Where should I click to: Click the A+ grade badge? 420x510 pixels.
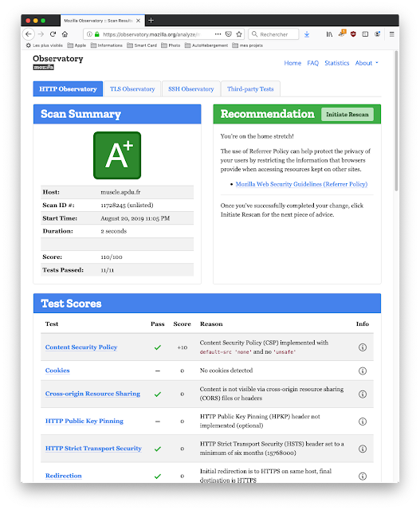(x=117, y=155)
